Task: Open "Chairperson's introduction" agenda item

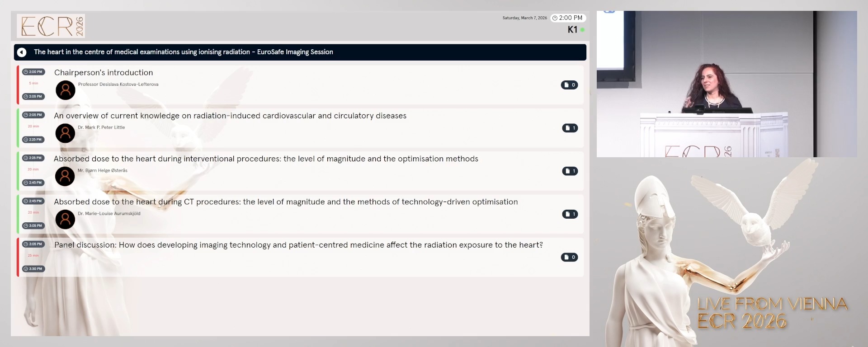Action: 104,73
